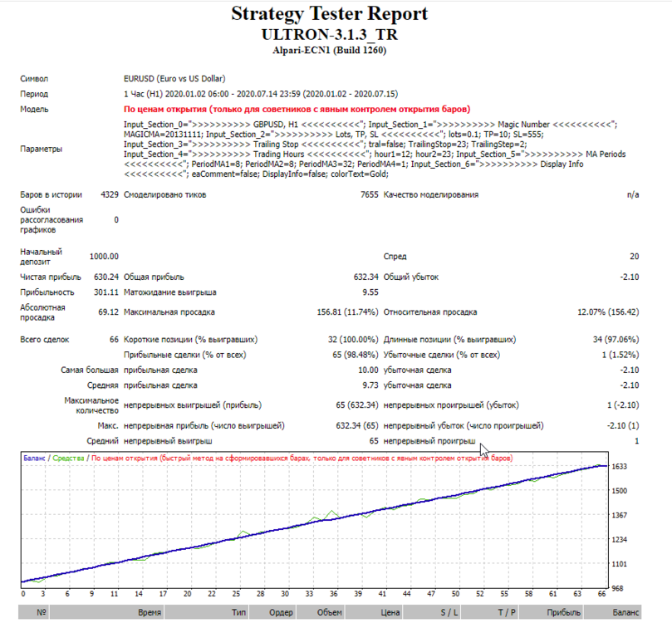Select the 'Модель' label
The width and height of the screenshot is (672, 623).
point(34,110)
